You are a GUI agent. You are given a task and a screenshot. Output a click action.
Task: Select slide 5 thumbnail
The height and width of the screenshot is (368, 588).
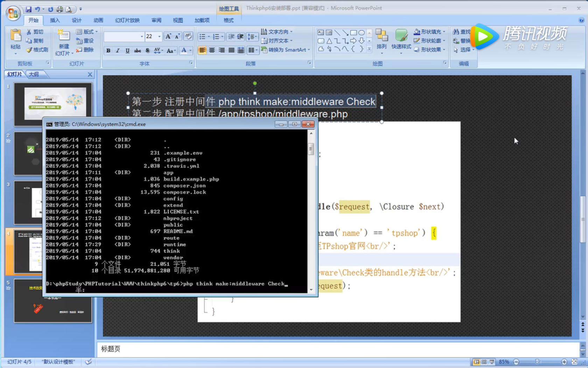click(x=53, y=301)
